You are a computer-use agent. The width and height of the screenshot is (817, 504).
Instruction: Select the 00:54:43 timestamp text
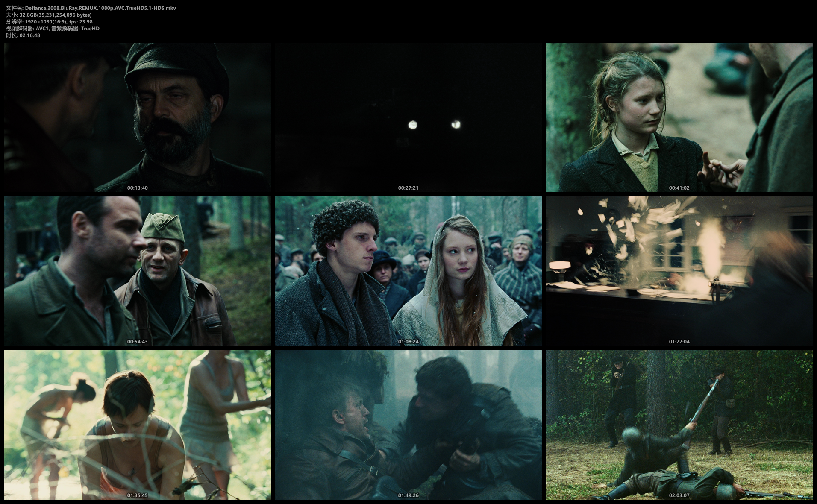[137, 342]
